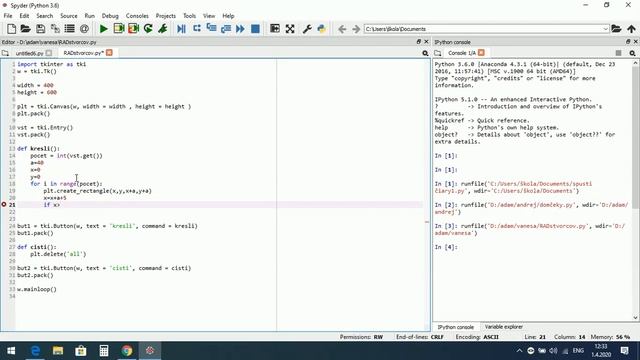The height and width of the screenshot is (360, 640).
Task: Open PYTHONPATH manager python icon
Action: click(x=322, y=29)
